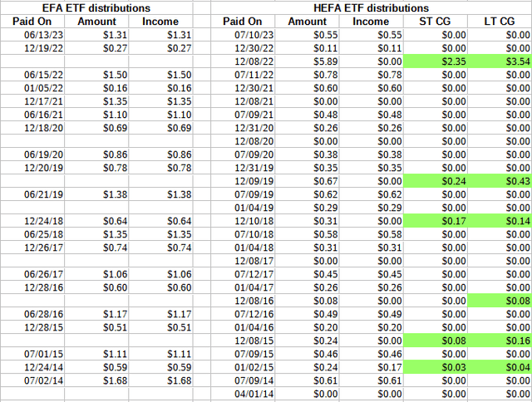Image resolution: width=532 pixels, height=402 pixels.
Task: Select the EFA date cell 12/18/20
Action: pyautogui.click(x=32, y=128)
